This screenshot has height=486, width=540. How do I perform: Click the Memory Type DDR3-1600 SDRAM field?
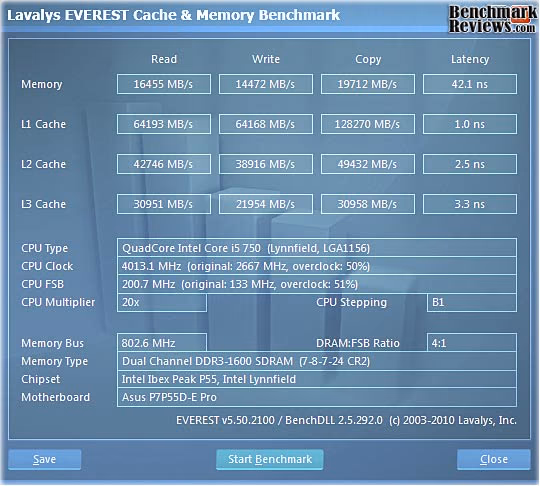(x=316, y=361)
